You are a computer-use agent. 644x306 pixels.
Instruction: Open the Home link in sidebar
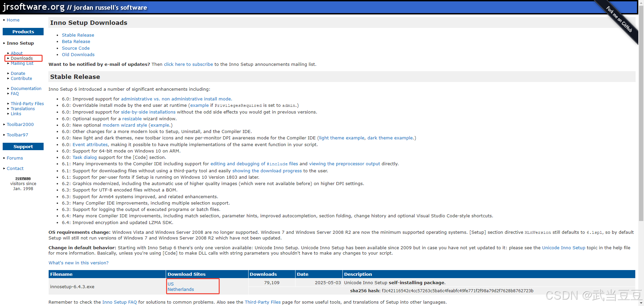click(13, 20)
